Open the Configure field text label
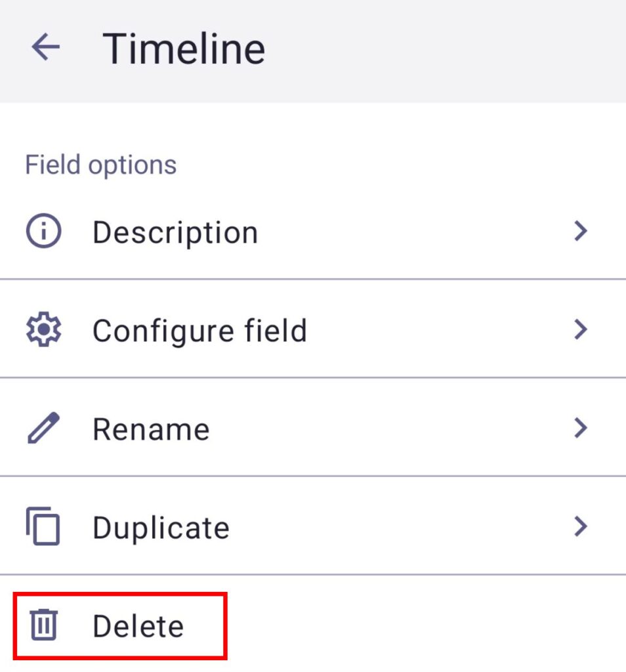The image size is (626, 672). [199, 331]
